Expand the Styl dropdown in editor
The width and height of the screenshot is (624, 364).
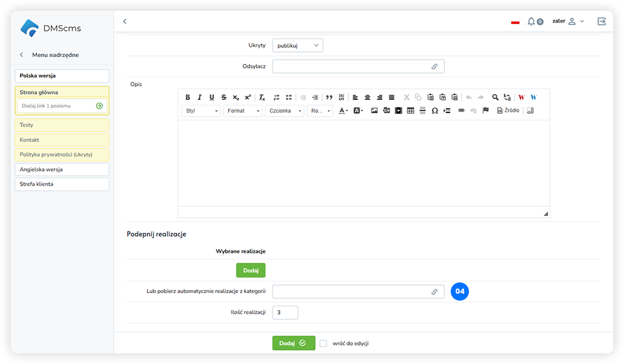tap(201, 110)
